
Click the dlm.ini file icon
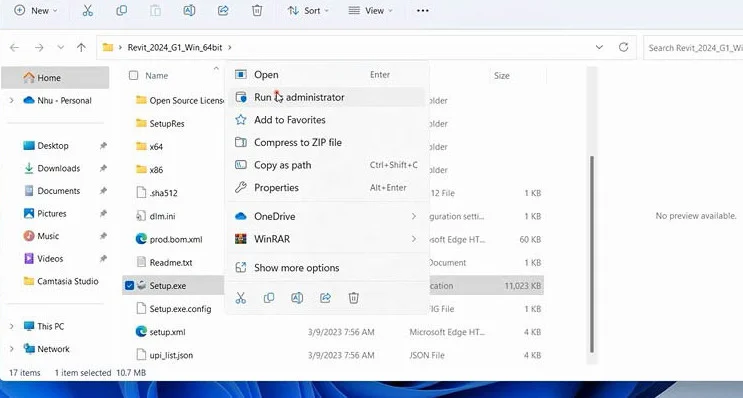(141, 216)
